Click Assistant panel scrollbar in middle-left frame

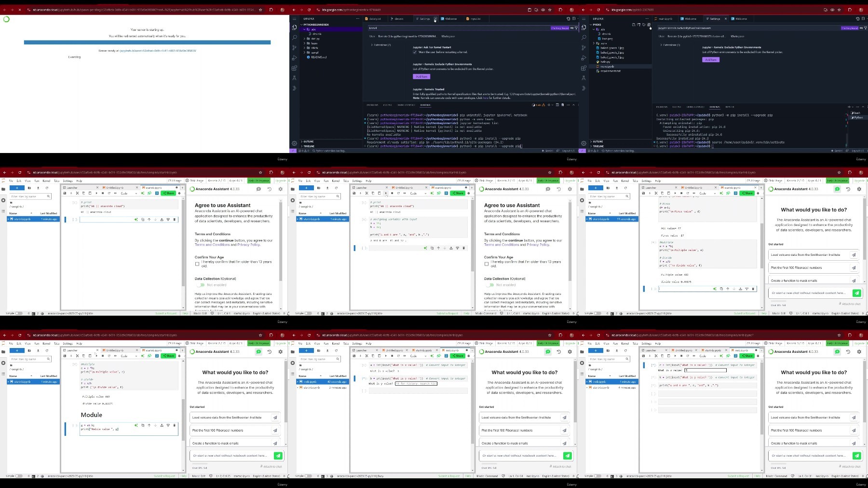281,241
